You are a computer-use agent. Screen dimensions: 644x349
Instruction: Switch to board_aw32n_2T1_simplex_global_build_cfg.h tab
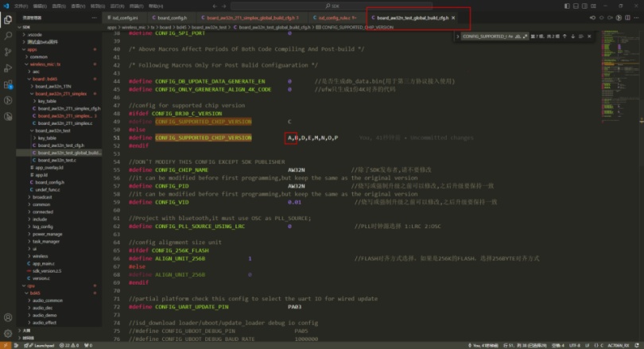(250, 17)
